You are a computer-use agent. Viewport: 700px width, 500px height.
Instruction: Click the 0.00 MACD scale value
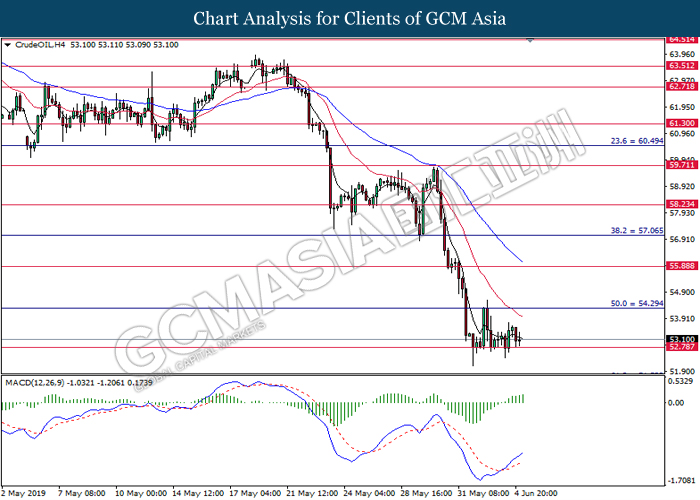coord(675,403)
